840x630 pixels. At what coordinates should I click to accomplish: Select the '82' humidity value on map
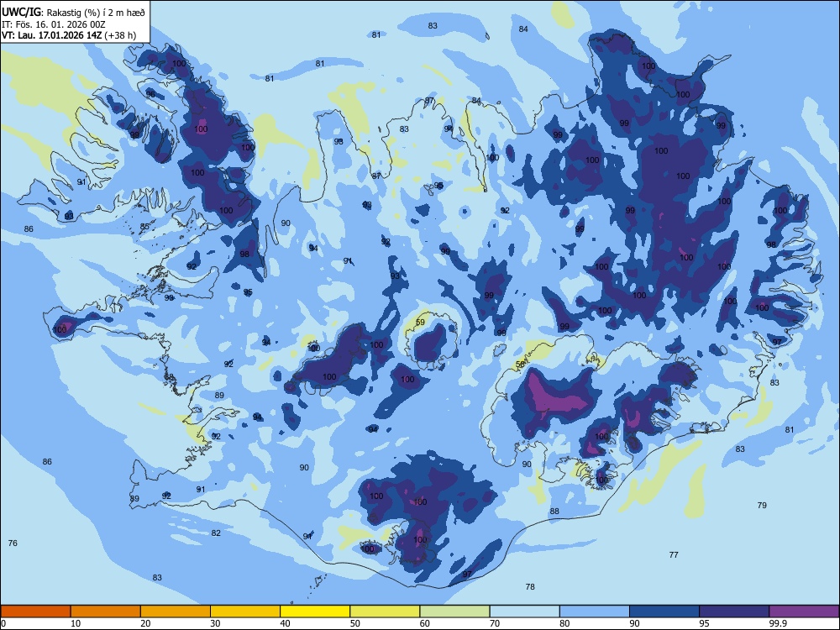coord(216,533)
